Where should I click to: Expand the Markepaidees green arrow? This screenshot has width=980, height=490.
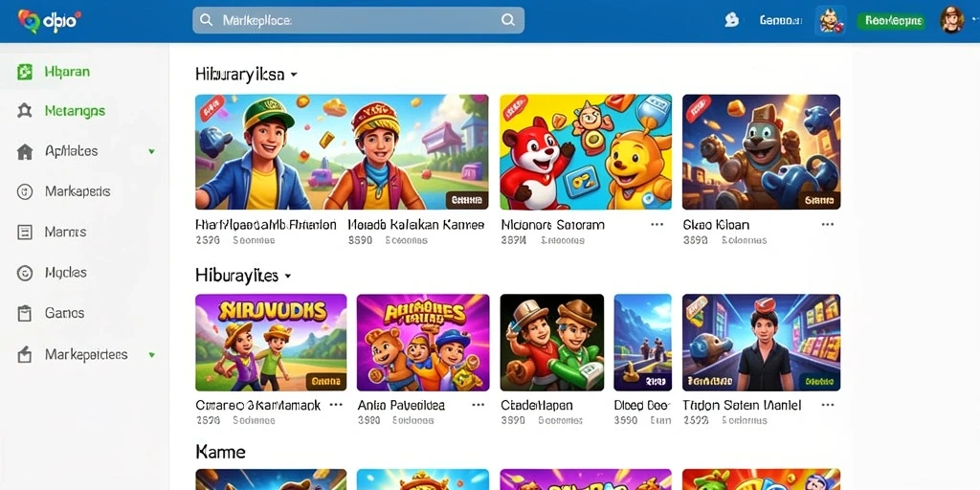pyautogui.click(x=151, y=354)
